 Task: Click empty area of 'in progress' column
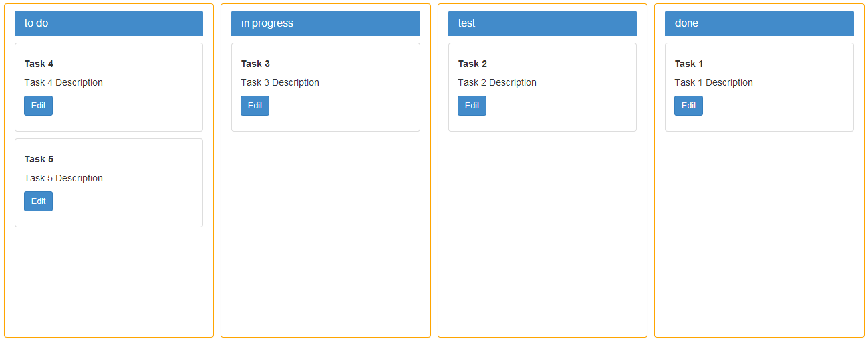(325, 234)
